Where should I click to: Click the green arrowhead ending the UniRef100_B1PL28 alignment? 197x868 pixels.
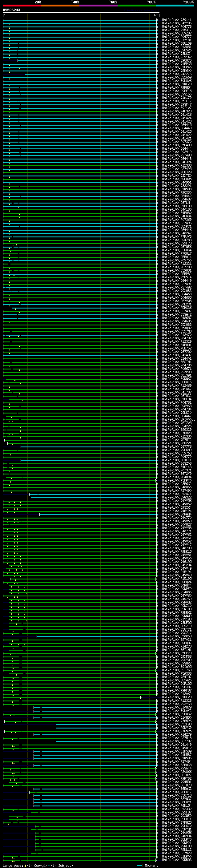point(141,697)
